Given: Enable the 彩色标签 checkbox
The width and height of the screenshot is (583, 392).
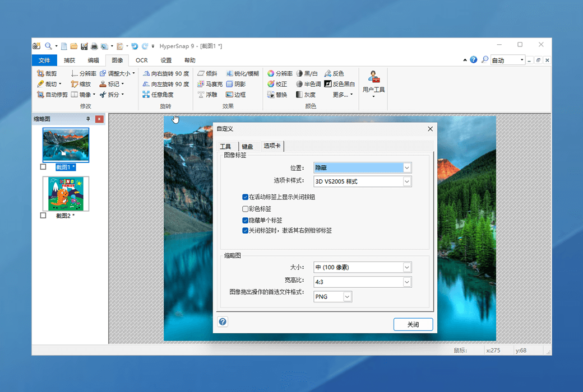Looking at the screenshot, I should point(246,209).
